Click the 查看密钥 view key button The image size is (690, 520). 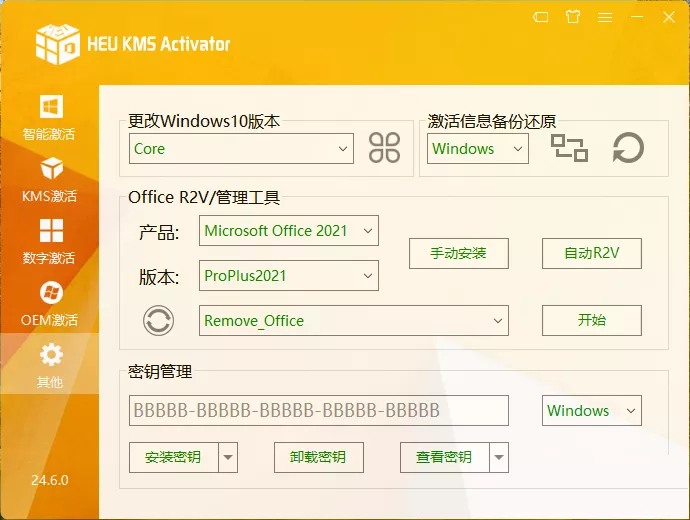444,458
